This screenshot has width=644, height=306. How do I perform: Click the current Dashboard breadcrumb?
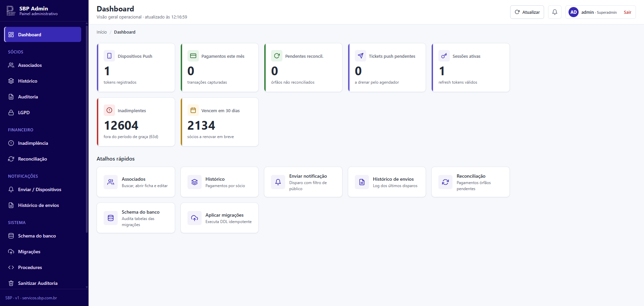(x=125, y=32)
